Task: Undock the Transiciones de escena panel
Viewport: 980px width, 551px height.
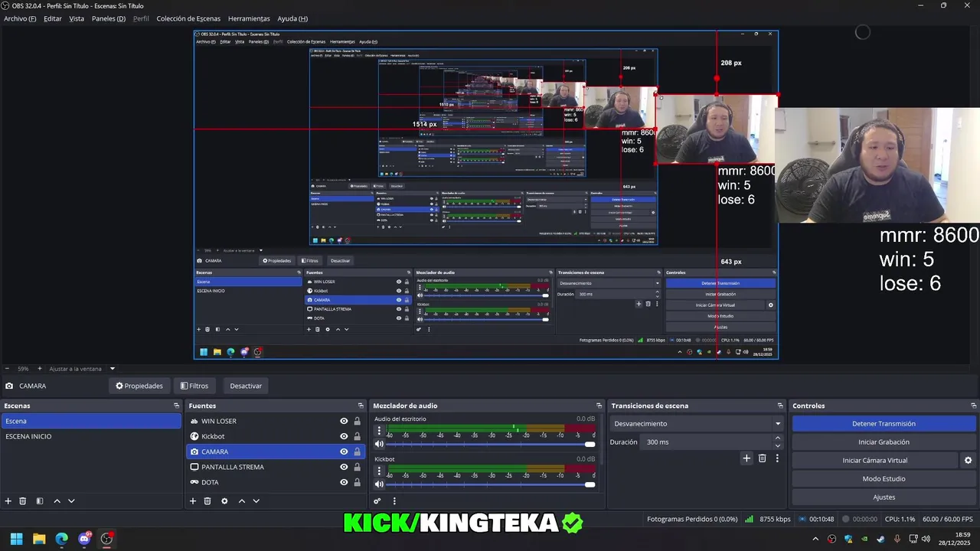Action: (x=780, y=406)
